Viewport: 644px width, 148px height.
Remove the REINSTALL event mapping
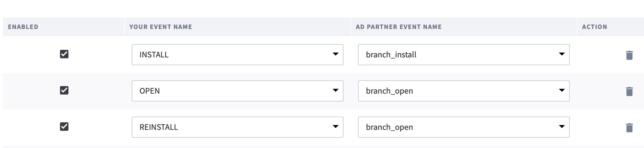629,128
